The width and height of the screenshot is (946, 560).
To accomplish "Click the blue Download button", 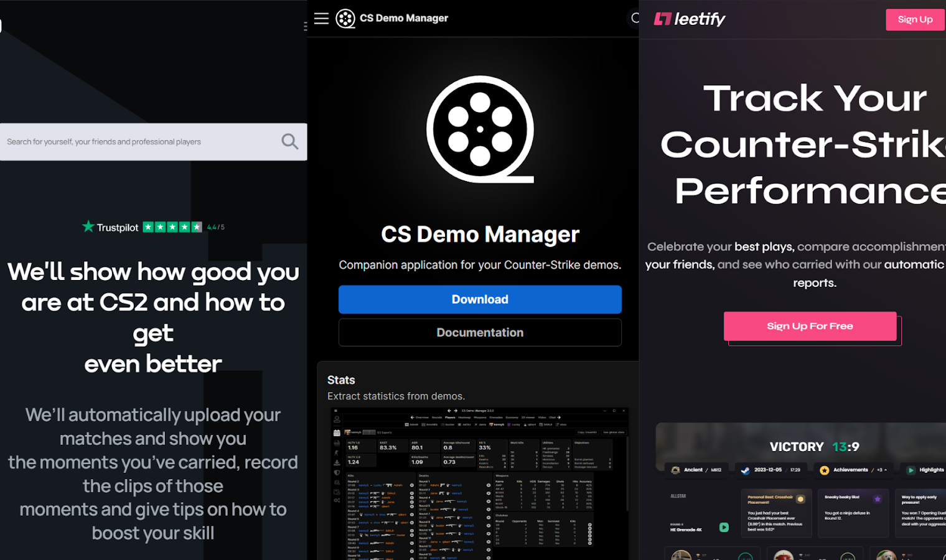I will pos(480,299).
